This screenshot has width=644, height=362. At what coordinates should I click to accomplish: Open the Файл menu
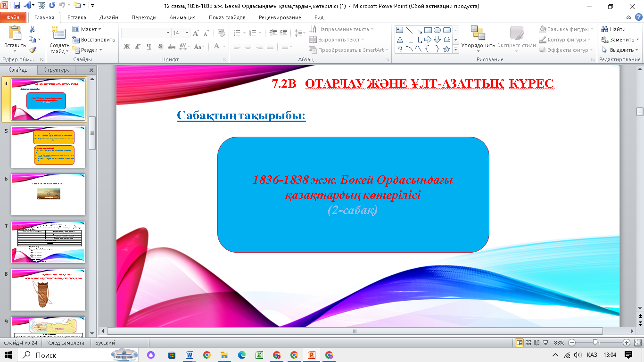point(13,17)
